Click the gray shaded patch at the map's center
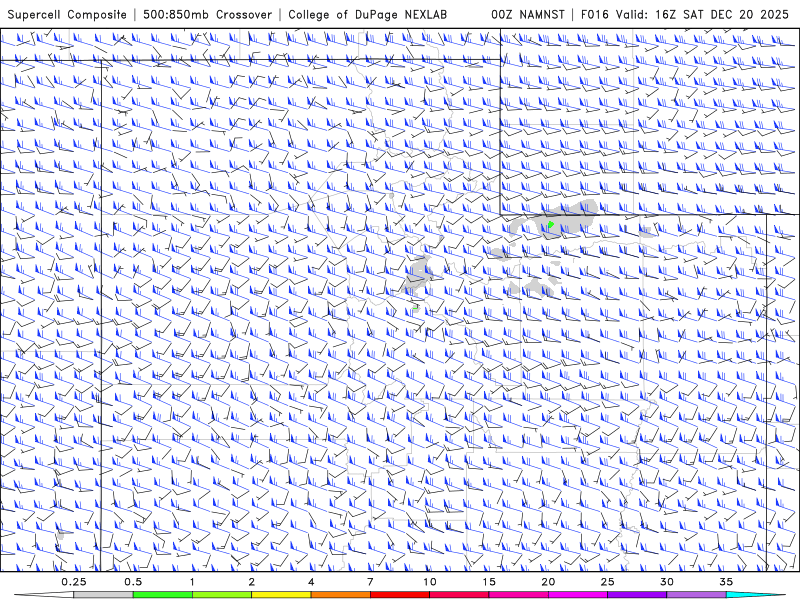Image resolution: width=800 pixels, height=600 pixels. [418, 278]
